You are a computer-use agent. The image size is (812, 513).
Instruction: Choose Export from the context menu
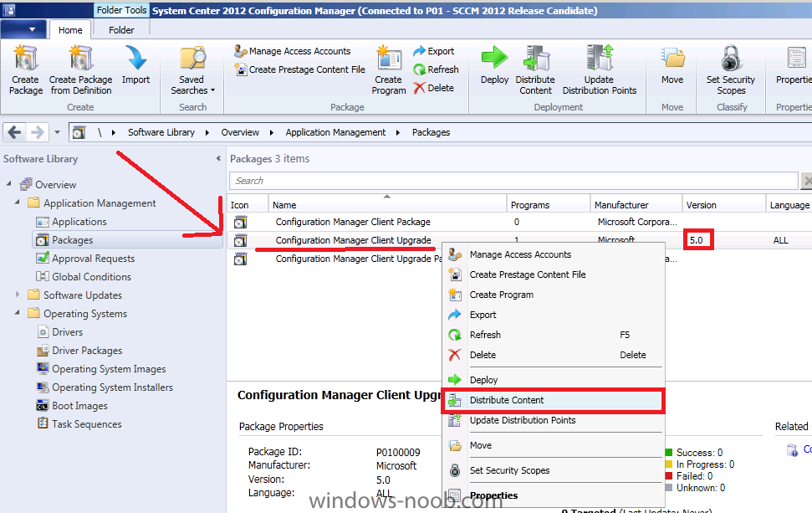click(553, 315)
